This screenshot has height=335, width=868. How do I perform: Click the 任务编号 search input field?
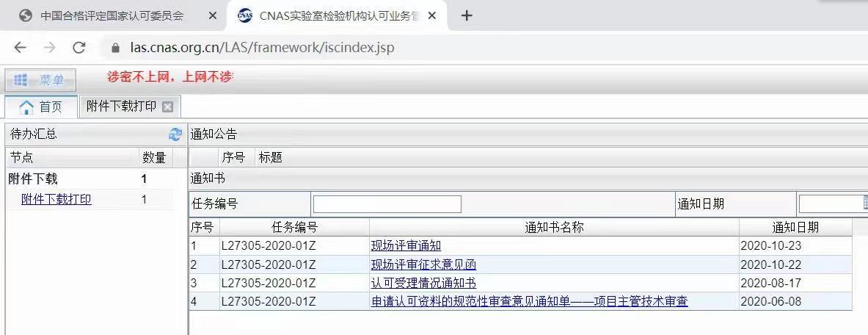[x=387, y=204]
